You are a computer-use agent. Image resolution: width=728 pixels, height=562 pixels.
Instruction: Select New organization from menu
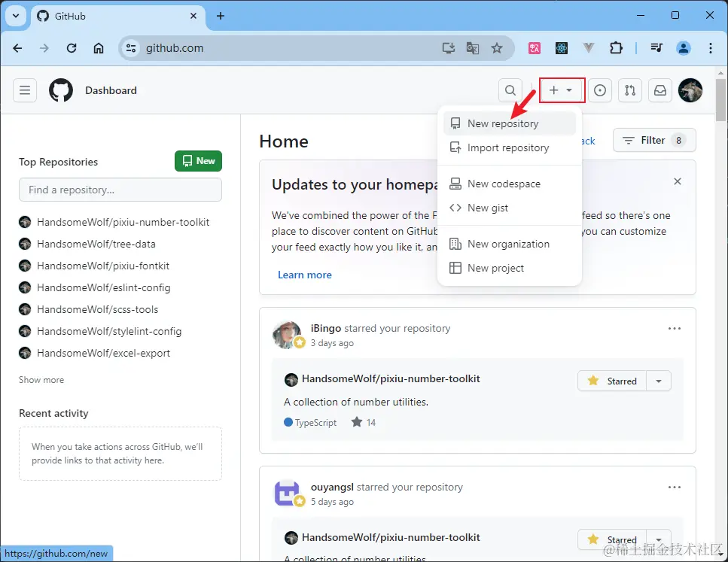[510, 244]
